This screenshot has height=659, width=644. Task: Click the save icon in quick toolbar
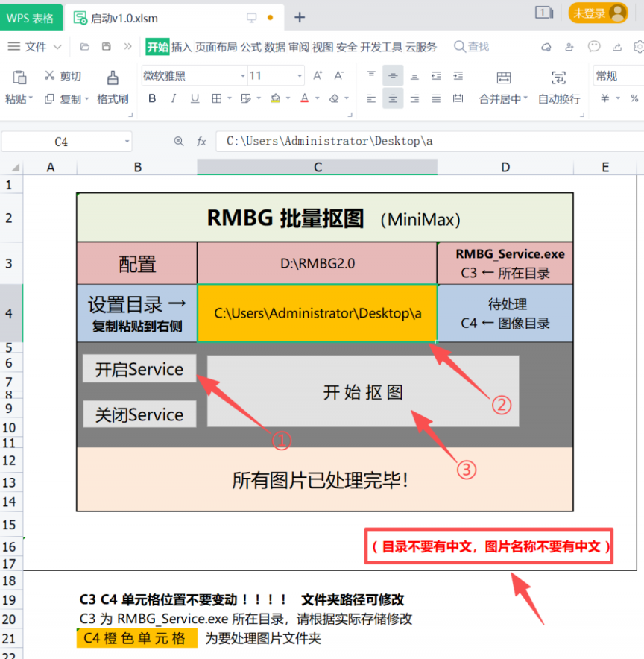[x=107, y=47]
